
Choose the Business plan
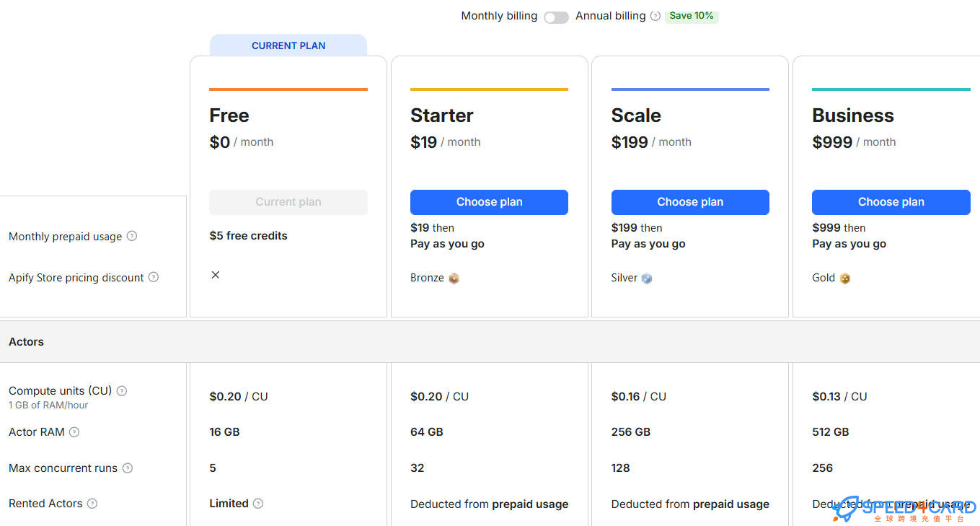point(891,202)
